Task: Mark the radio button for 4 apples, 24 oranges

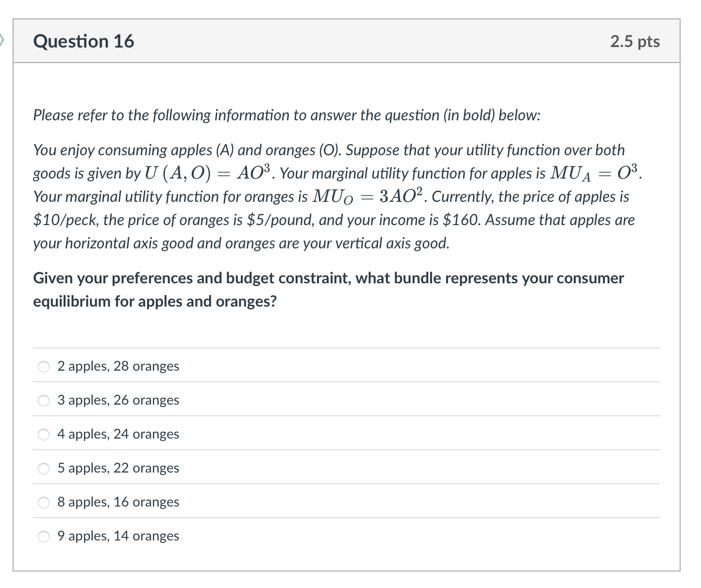Action: 44,435
